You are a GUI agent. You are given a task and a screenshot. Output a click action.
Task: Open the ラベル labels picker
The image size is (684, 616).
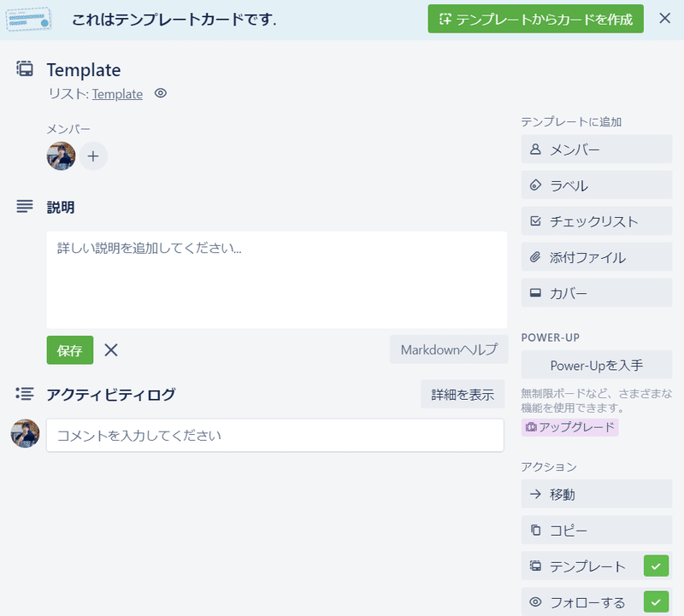596,185
